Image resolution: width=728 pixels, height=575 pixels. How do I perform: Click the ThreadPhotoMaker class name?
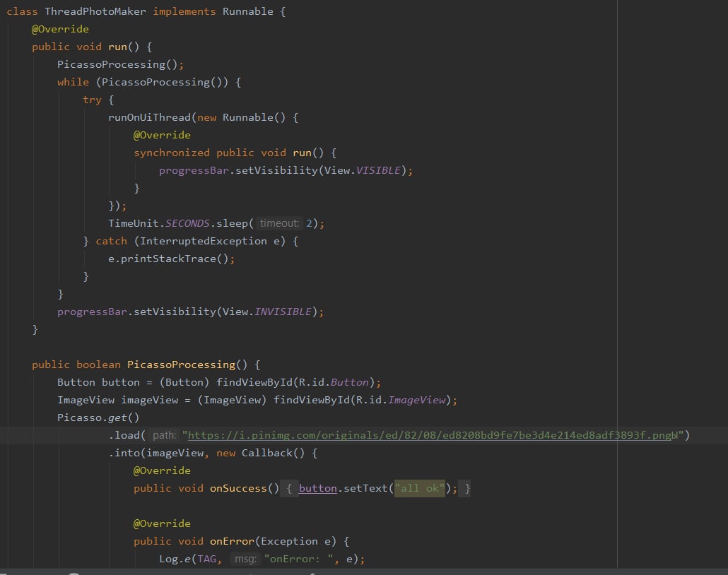95,11
